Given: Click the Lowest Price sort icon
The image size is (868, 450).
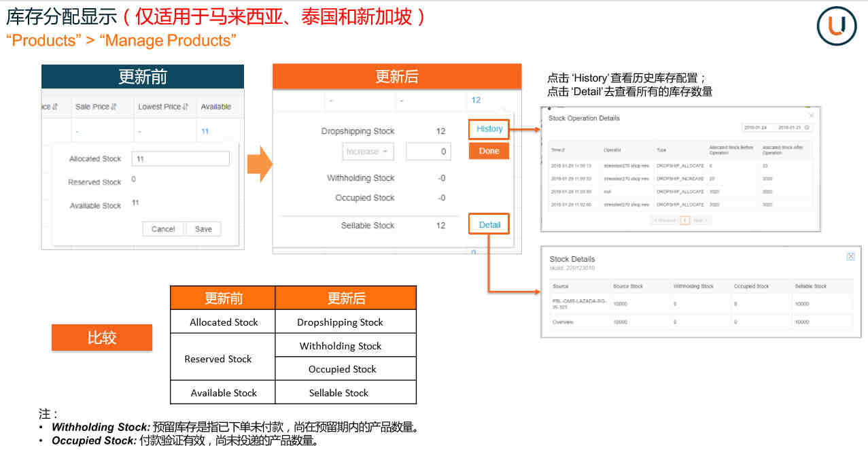Looking at the screenshot, I should point(187,107).
